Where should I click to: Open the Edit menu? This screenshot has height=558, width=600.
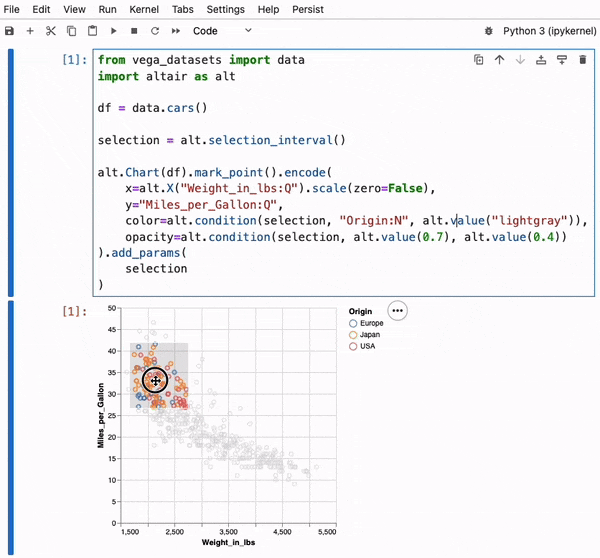[x=41, y=9]
